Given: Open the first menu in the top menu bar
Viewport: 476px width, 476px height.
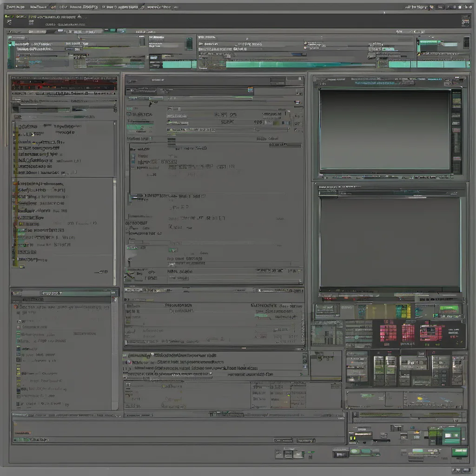Looking at the screenshot, I should point(14,7).
